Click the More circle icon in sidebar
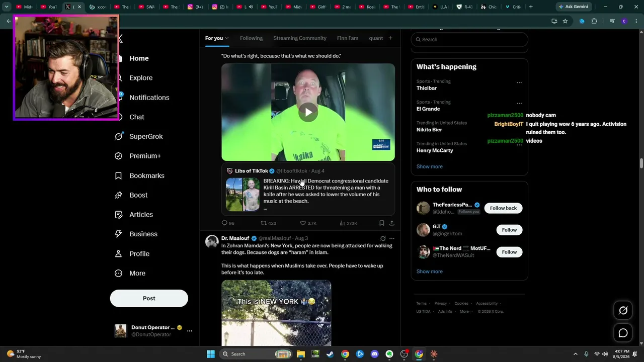The image size is (644, 362). [119, 274]
